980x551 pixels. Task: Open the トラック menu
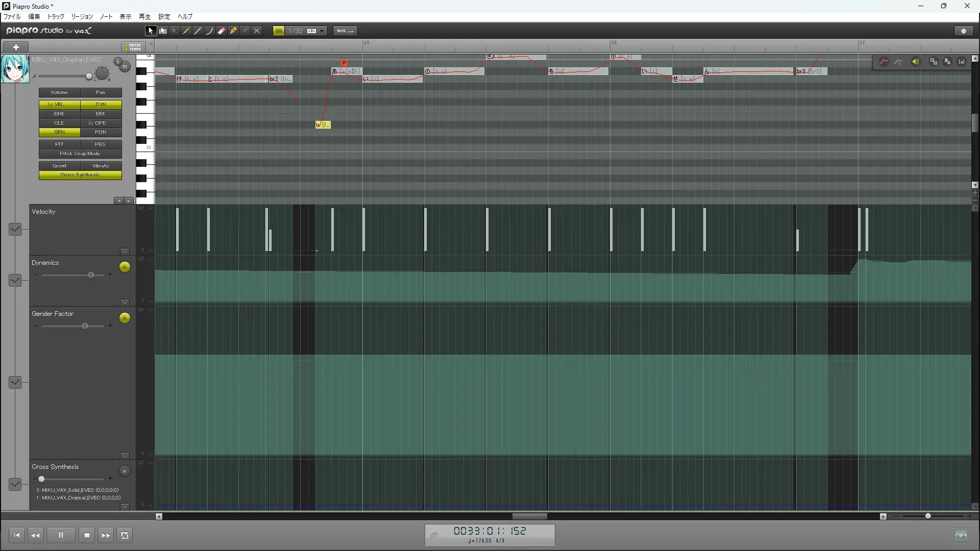coord(56,17)
